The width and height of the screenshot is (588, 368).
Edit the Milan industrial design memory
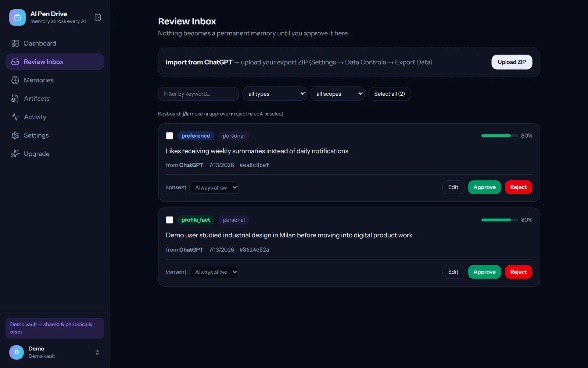pyautogui.click(x=453, y=272)
